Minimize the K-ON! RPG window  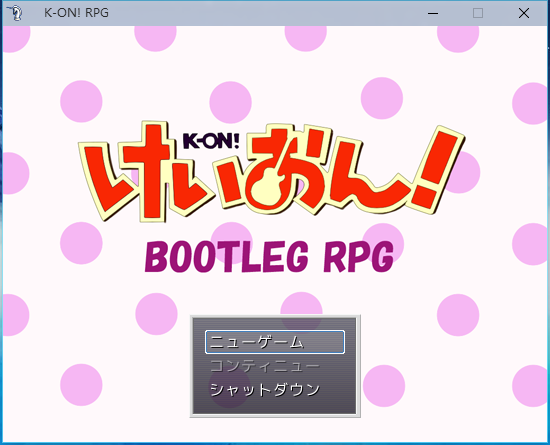click(433, 13)
